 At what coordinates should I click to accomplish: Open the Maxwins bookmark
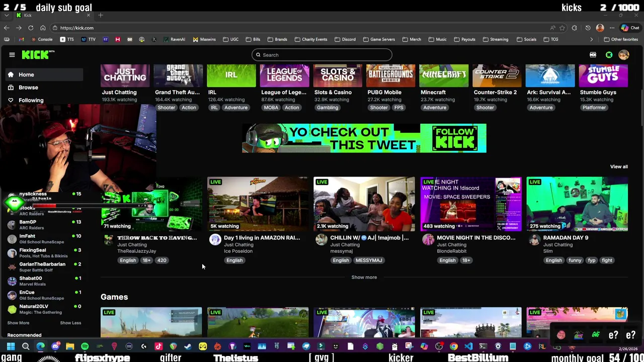(204, 39)
